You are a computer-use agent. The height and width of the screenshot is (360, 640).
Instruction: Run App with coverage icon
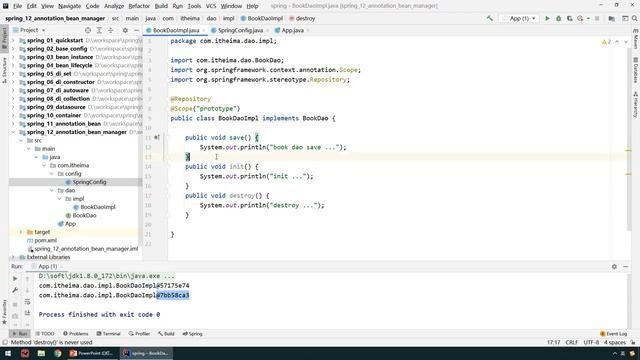(569, 18)
